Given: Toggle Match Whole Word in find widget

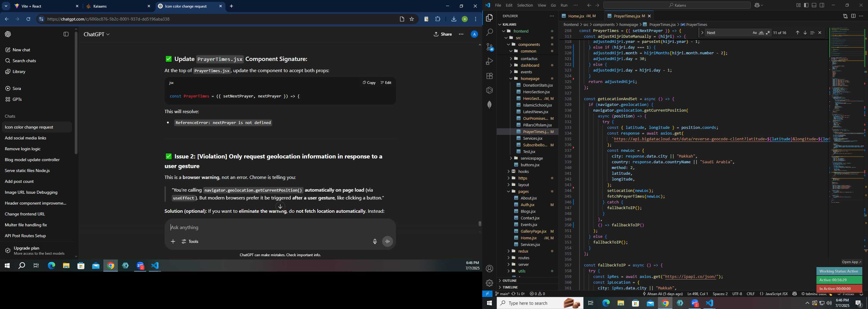Looking at the screenshot, I should tap(761, 33).
